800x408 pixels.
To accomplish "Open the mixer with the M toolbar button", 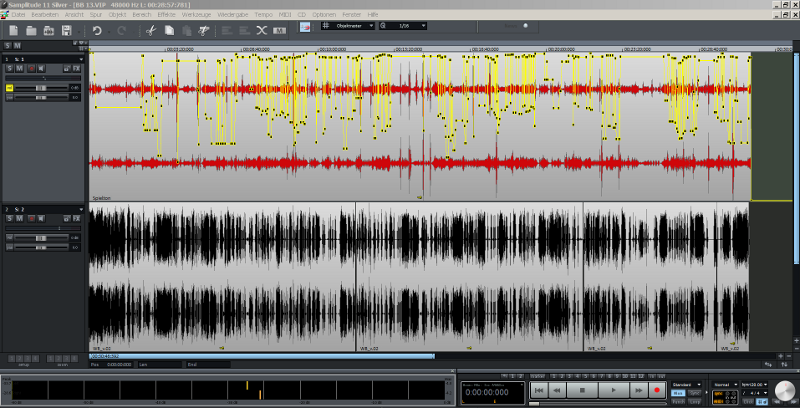I will (x=279, y=31).
